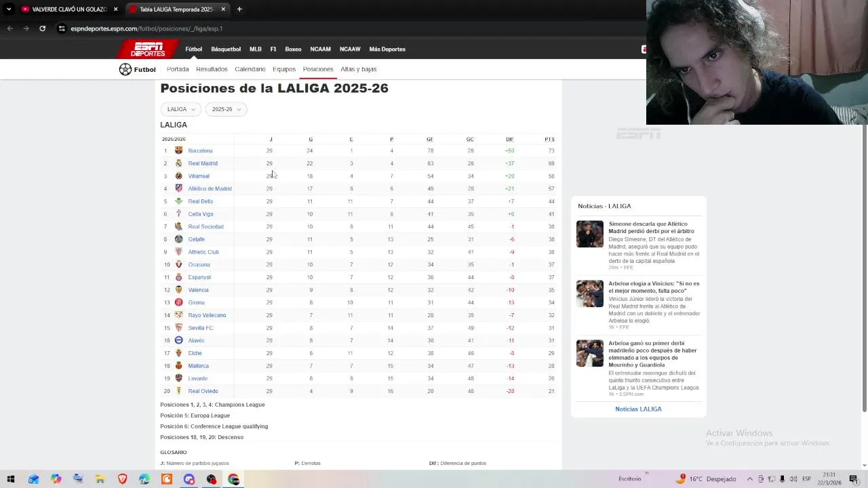Switch to the Posiciones tab
Viewport: 868px width, 488px height.
point(318,69)
